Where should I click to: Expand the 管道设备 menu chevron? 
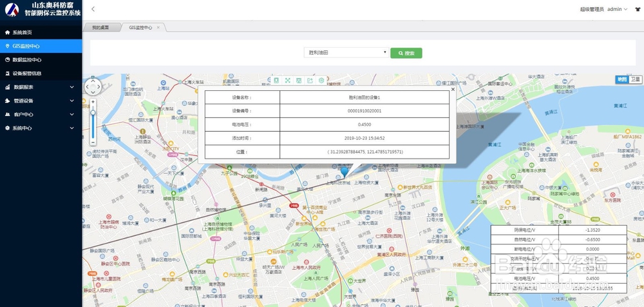[72, 101]
